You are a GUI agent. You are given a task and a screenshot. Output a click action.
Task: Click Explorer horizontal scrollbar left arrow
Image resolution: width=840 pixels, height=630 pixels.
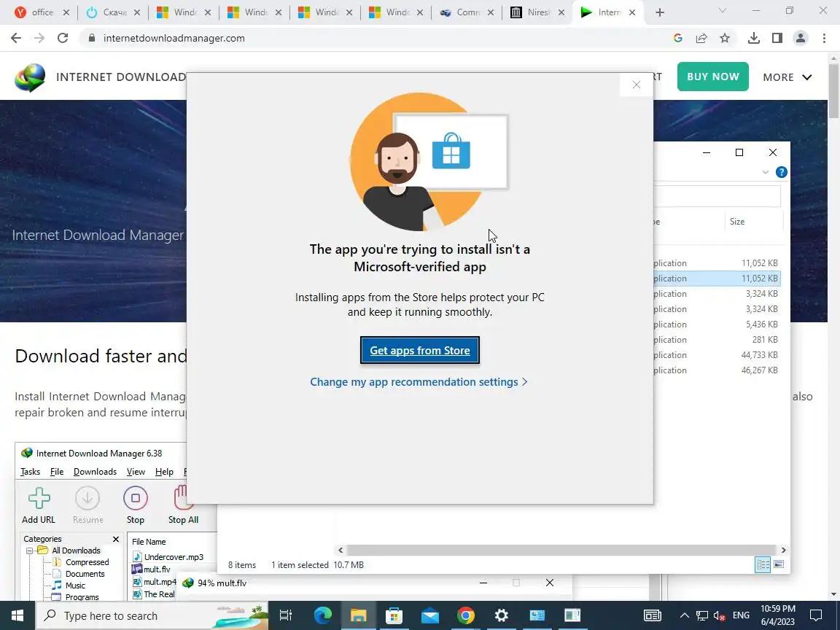pos(341,551)
